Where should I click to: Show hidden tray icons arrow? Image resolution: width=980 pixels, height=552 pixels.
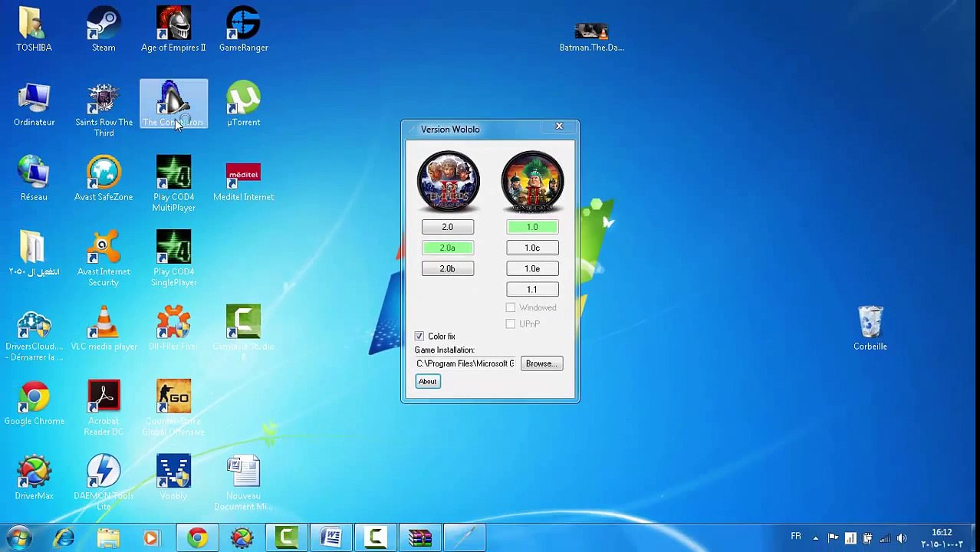tap(815, 538)
